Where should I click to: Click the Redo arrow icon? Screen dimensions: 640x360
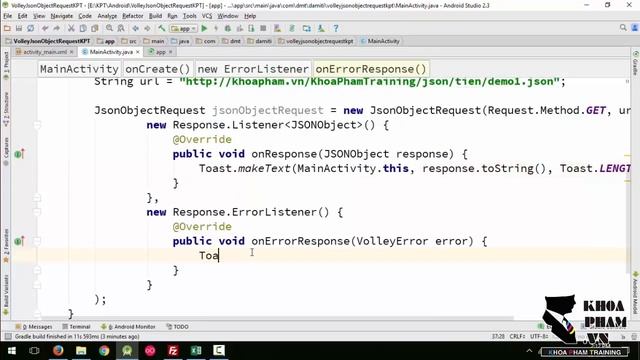coord(57,28)
